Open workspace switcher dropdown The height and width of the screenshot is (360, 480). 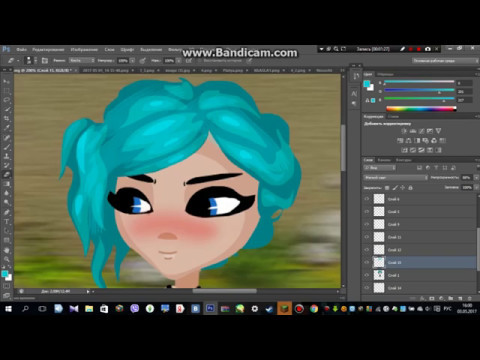pyautogui.click(x=445, y=61)
